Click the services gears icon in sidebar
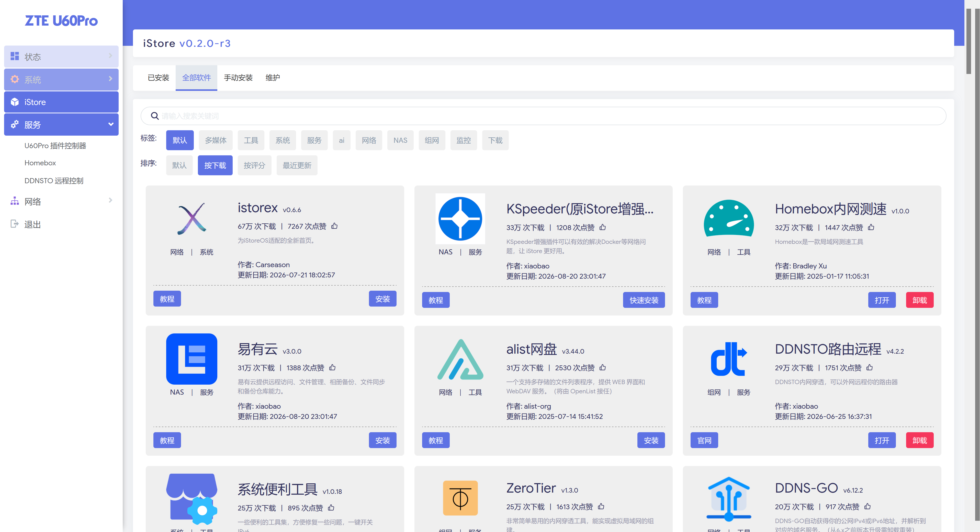The width and height of the screenshot is (980, 532). pos(15,125)
